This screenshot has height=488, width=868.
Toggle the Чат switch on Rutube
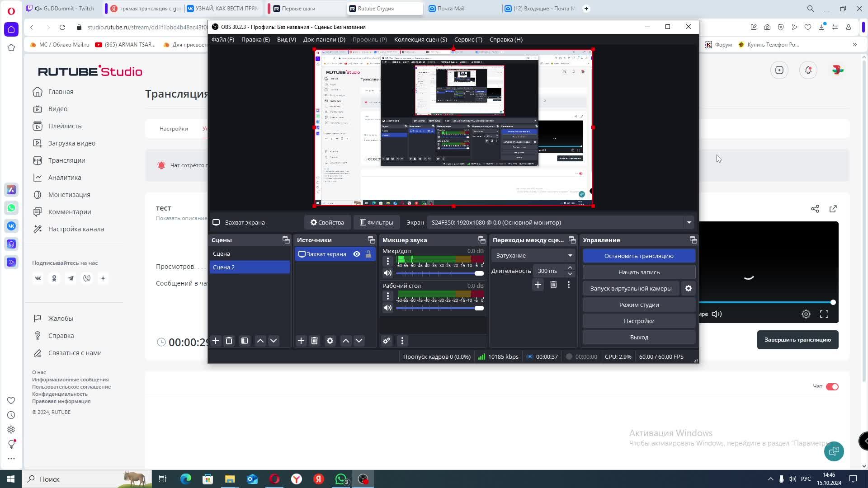(832, 386)
